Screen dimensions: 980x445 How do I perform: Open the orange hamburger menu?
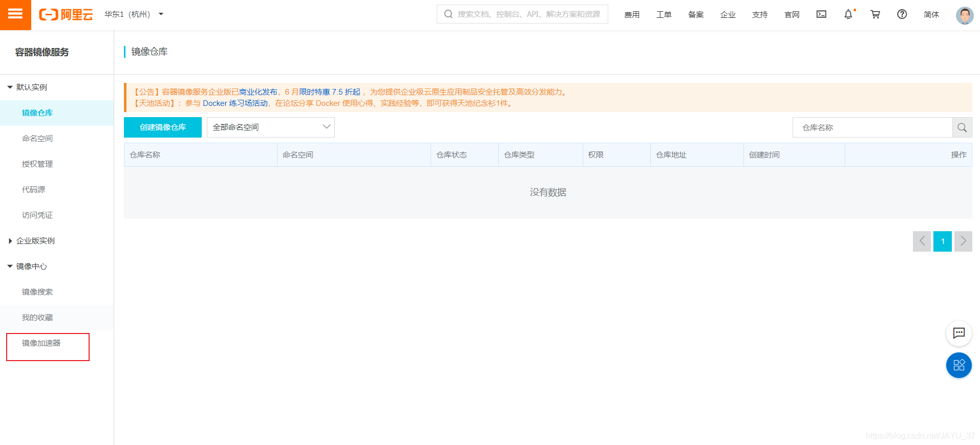coord(15,15)
